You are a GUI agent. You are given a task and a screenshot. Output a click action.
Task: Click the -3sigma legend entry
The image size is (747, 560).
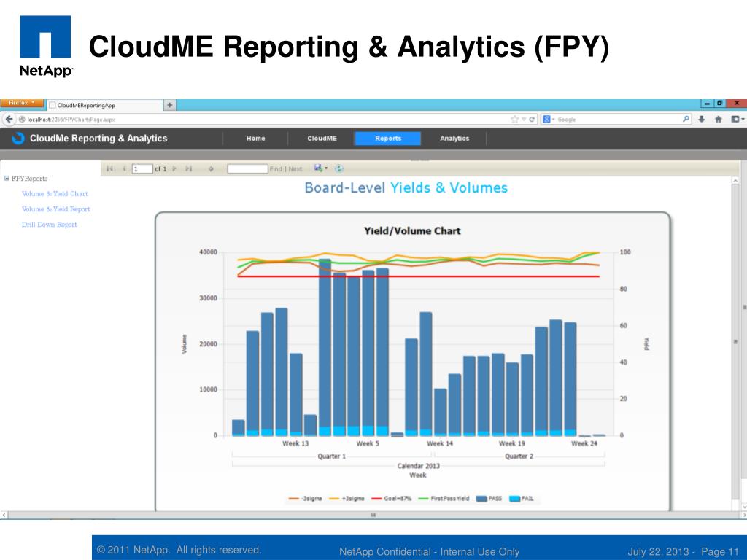(x=306, y=499)
